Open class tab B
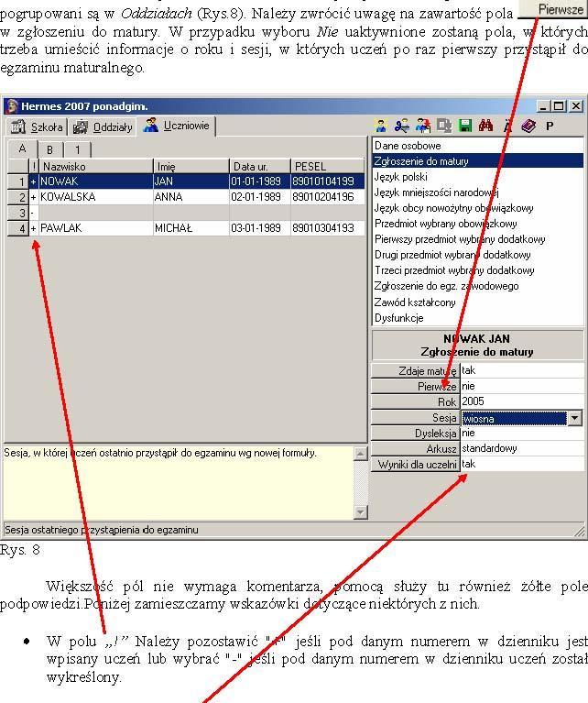The image size is (588, 703). click(x=49, y=150)
